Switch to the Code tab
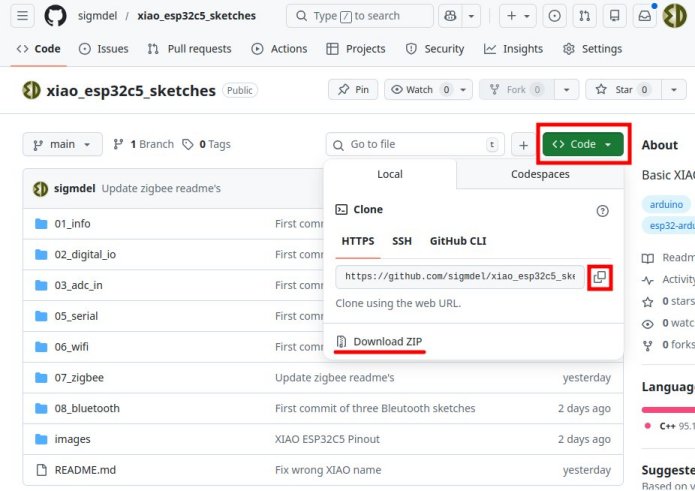The height and width of the screenshot is (491, 695). pyautogui.click(x=39, y=49)
